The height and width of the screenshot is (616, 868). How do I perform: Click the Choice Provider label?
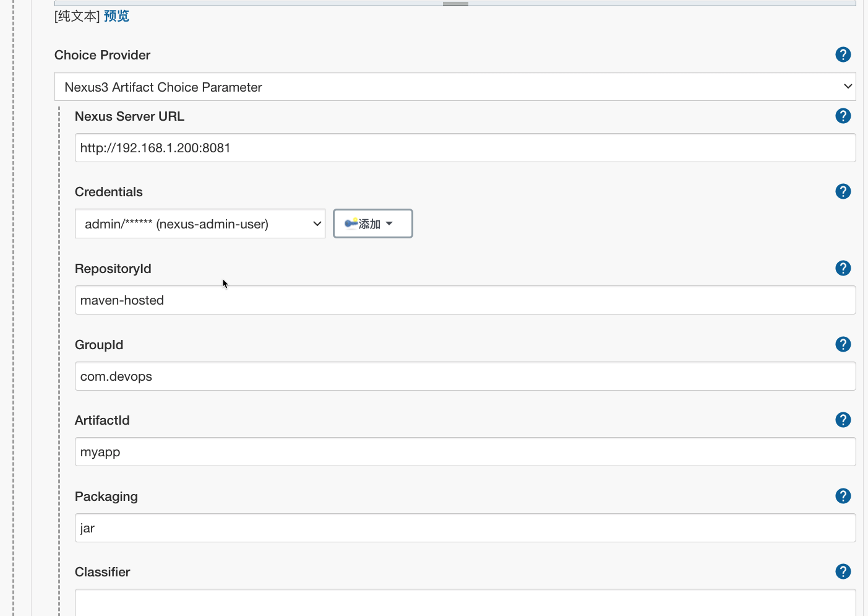(102, 55)
